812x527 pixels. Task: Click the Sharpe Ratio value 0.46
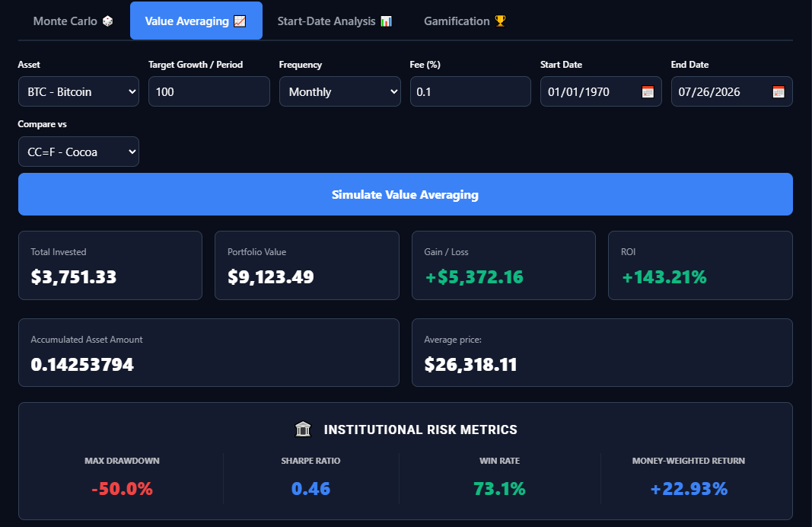[310, 488]
